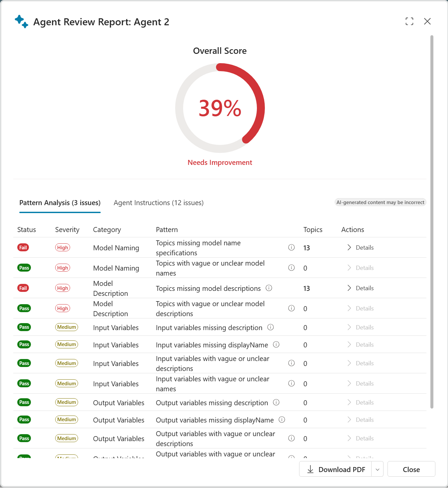
Task: Click the vertical scrollbar of the report
Action: (432, 219)
